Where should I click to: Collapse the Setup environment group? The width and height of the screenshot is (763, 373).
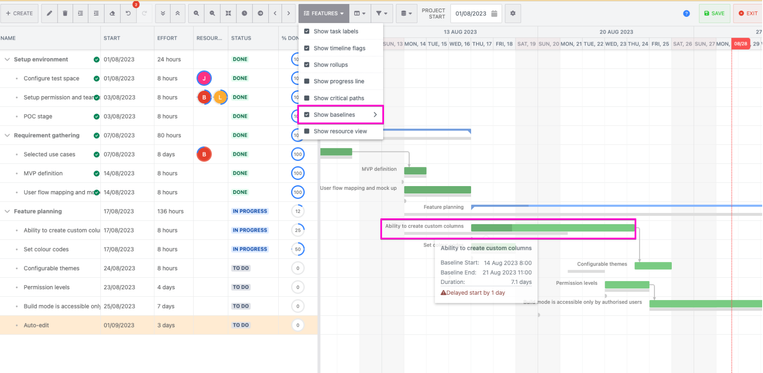(x=7, y=59)
